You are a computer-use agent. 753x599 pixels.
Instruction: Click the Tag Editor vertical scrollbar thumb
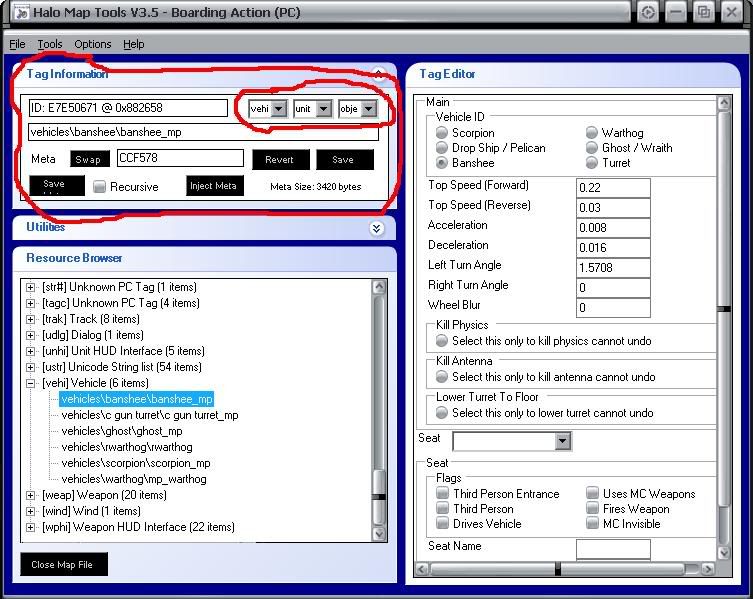click(724, 308)
